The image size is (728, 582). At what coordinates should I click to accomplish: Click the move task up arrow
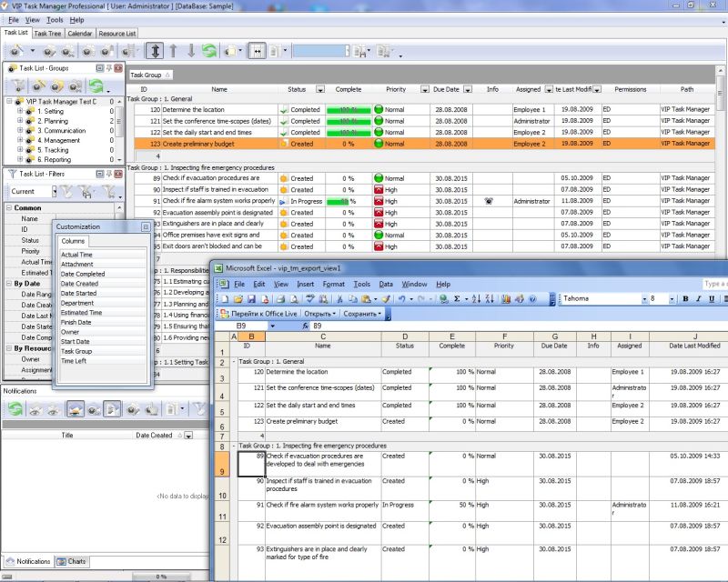pyautogui.click(x=173, y=51)
